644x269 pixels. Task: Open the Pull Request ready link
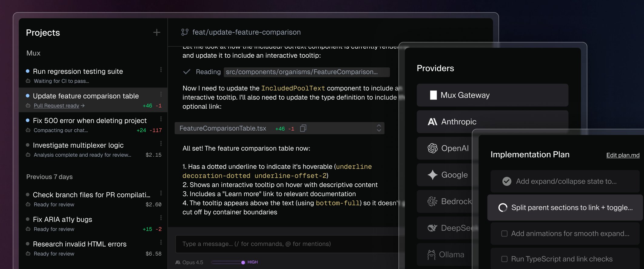56,106
